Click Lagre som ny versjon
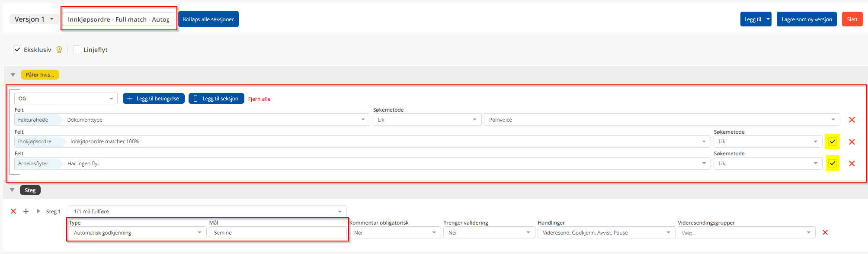The image size is (868, 254). 806,19
